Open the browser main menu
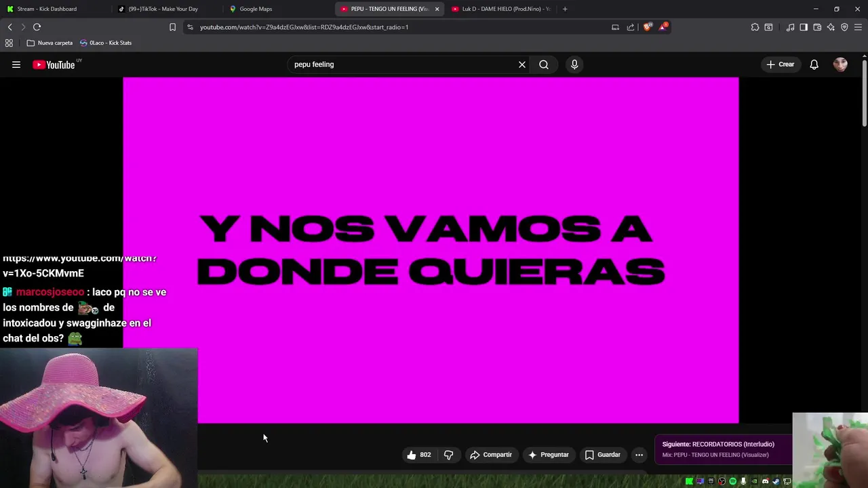The width and height of the screenshot is (868, 488). [x=858, y=27]
